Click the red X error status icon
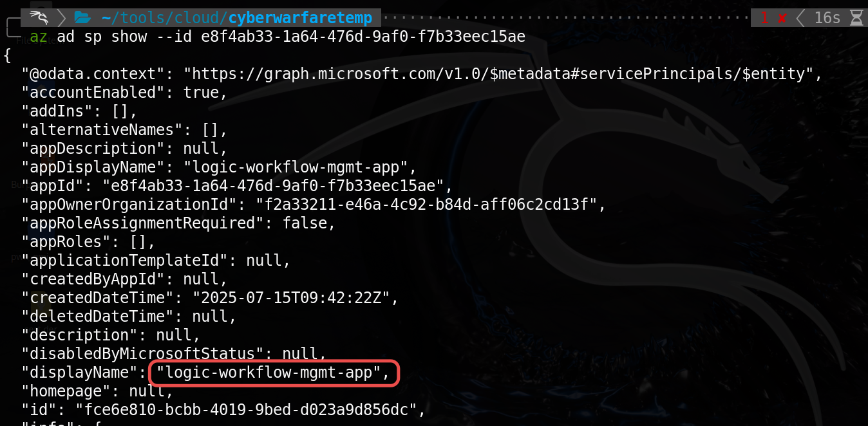 (x=782, y=18)
